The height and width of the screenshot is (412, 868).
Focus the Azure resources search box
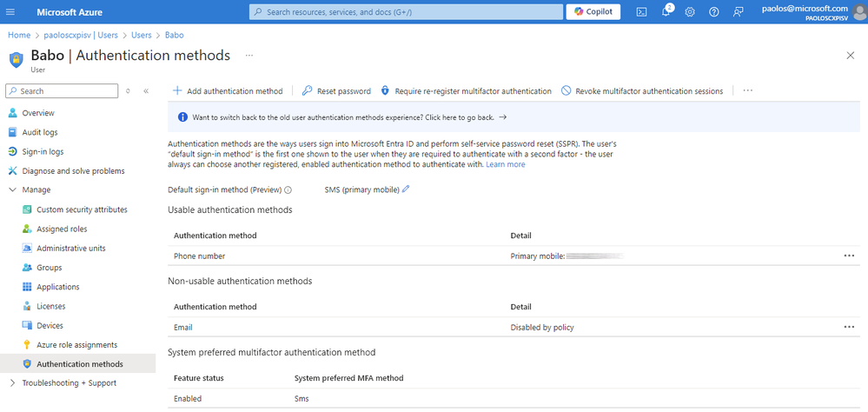click(x=406, y=11)
